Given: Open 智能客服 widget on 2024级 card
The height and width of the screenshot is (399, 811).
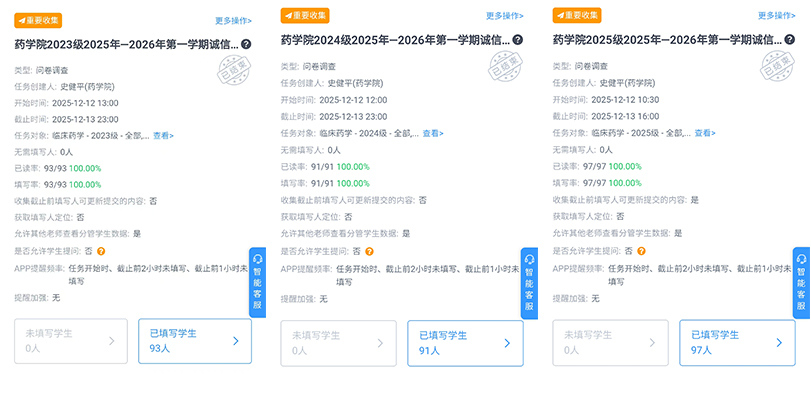Looking at the screenshot, I should click(529, 283).
